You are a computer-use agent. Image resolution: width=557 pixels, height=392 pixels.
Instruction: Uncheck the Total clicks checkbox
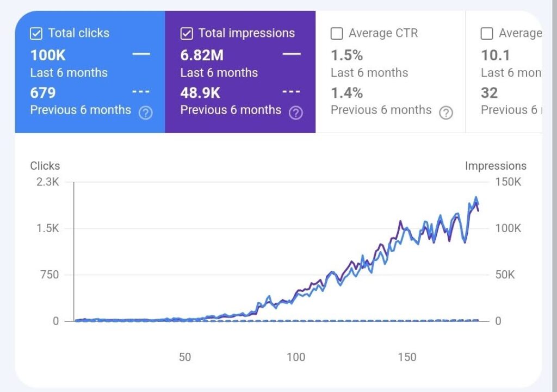[x=36, y=34]
